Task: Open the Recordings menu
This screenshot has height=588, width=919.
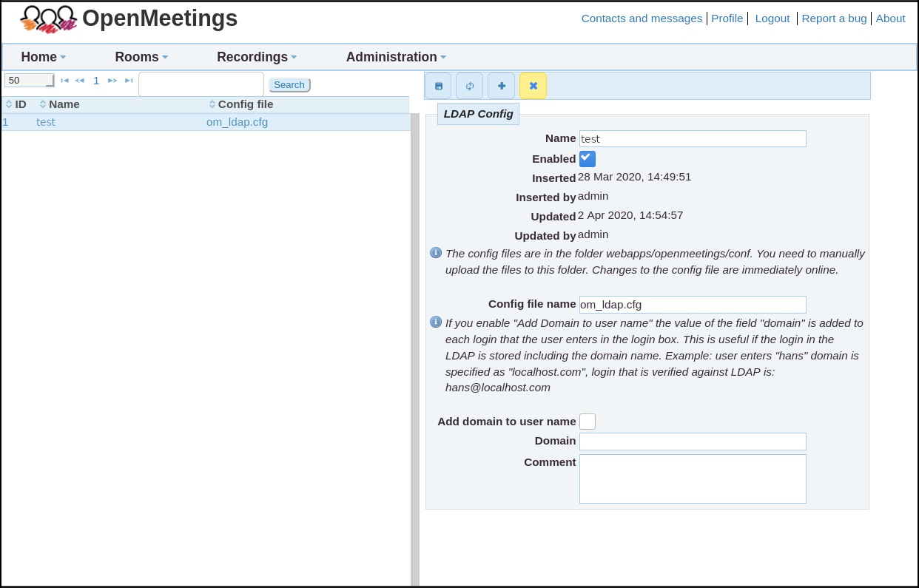Action: 256,57
